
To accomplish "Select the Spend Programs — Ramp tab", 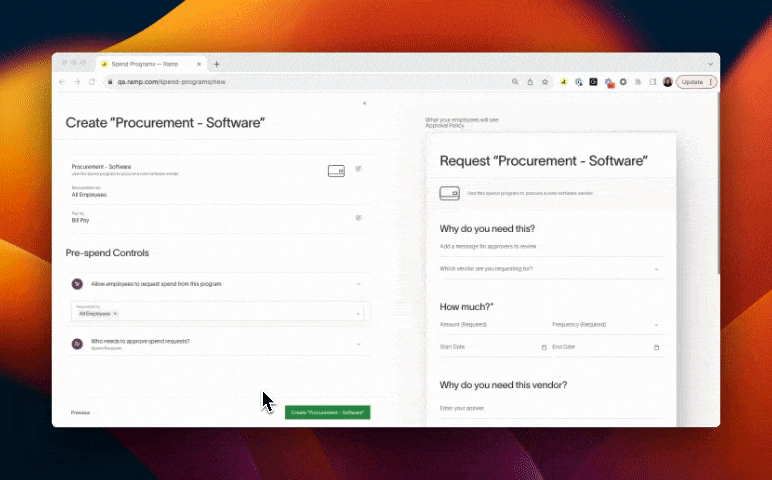I will 151,64.
